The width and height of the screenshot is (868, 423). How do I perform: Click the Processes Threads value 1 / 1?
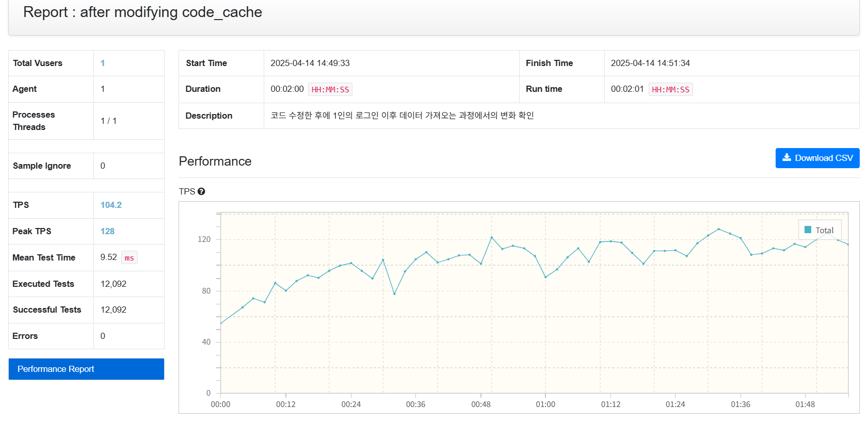108,121
